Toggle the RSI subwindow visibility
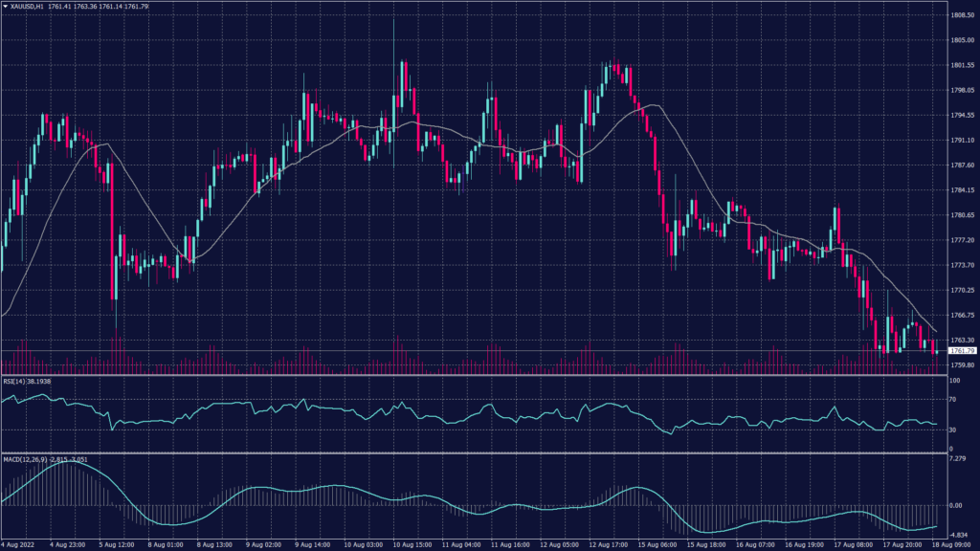The width and height of the screenshot is (980, 551). click(14, 381)
